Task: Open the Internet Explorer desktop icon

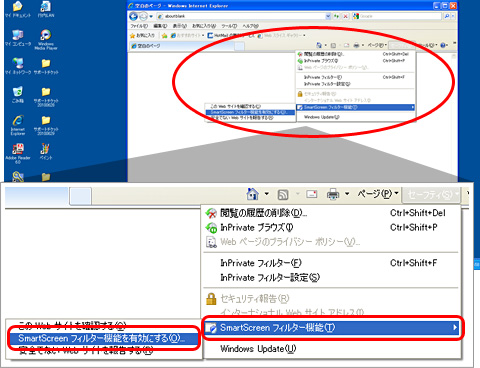Action: 18,125
